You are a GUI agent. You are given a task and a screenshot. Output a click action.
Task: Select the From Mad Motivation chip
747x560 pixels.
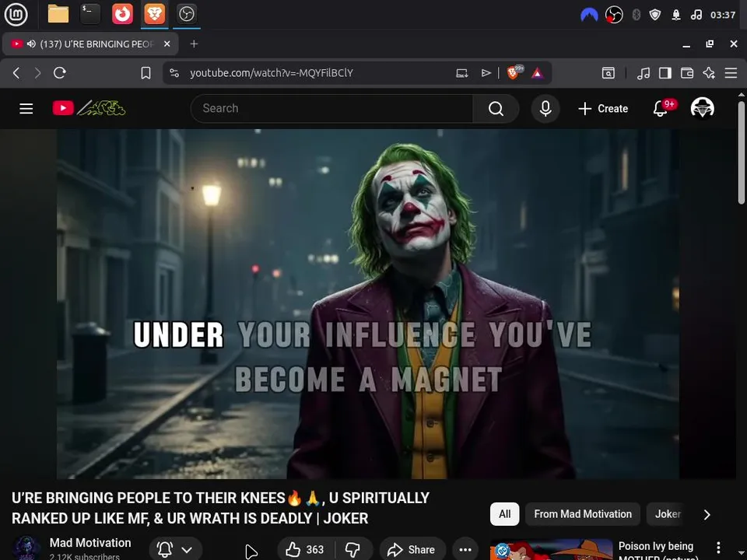click(583, 514)
